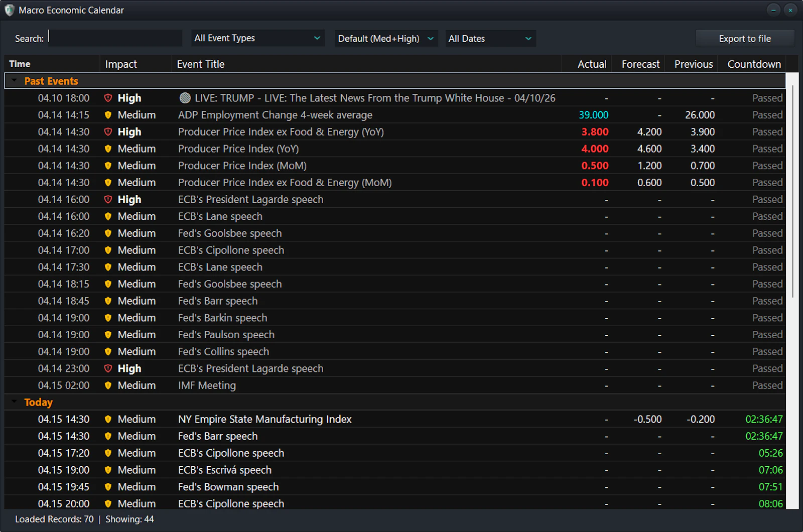This screenshot has height=532, width=803.
Task: Open the Default (Med+High) impact filter dropdown
Action: pos(385,38)
